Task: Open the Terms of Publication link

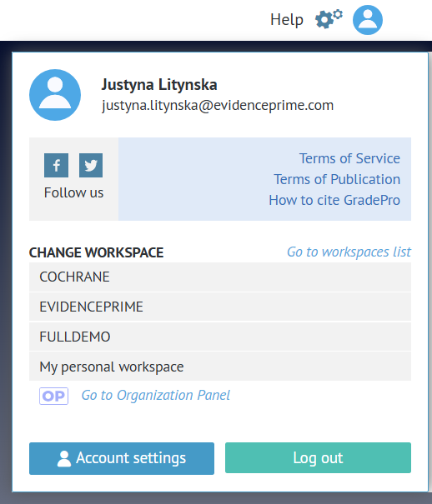Action: (x=337, y=179)
